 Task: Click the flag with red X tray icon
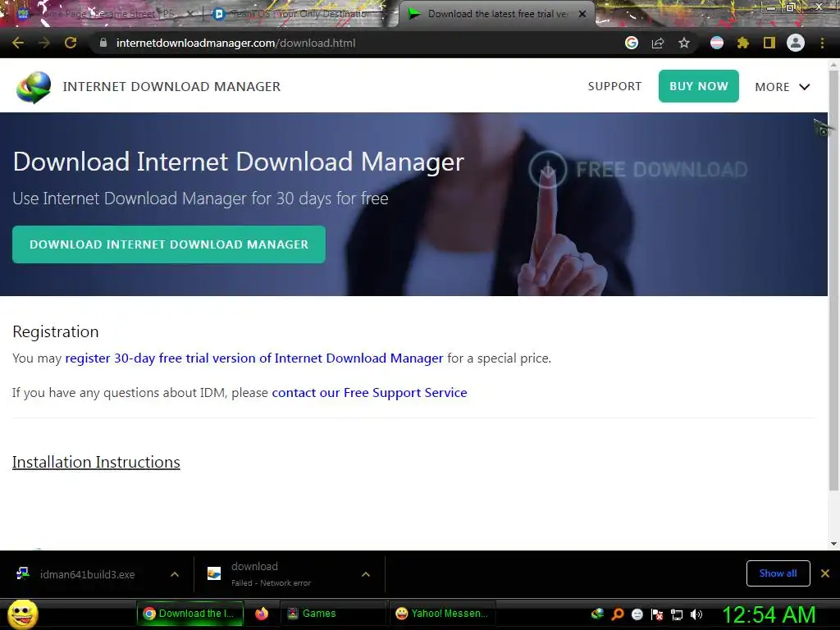click(657, 614)
